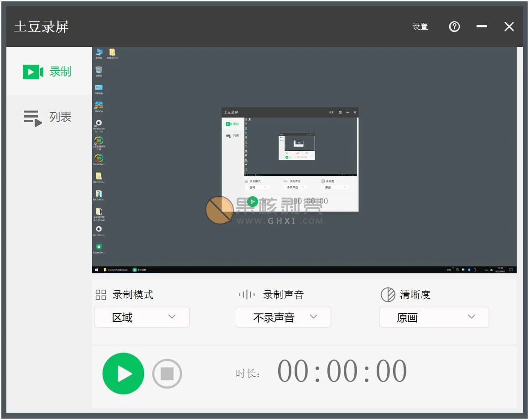
Task: Open 设置 in the title bar
Action: pyautogui.click(x=420, y=27)
